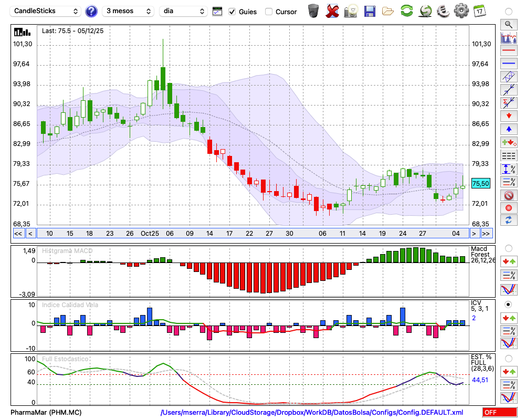Click the green refresh arrows icon
The width and height of the screenshot is (525, 420).
click(406, 10)
